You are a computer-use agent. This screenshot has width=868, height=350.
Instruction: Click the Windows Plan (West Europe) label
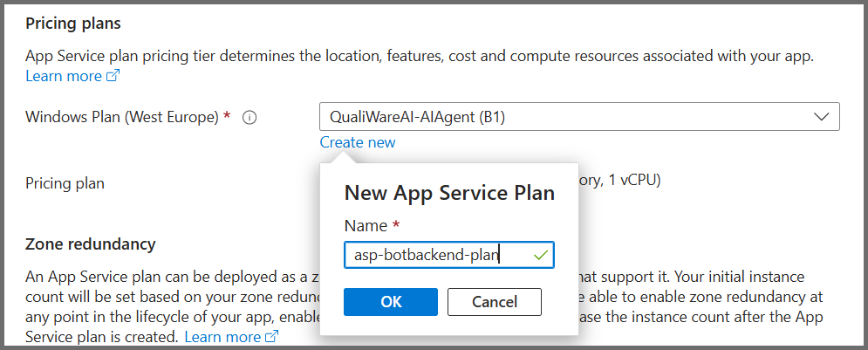(122, 117)
